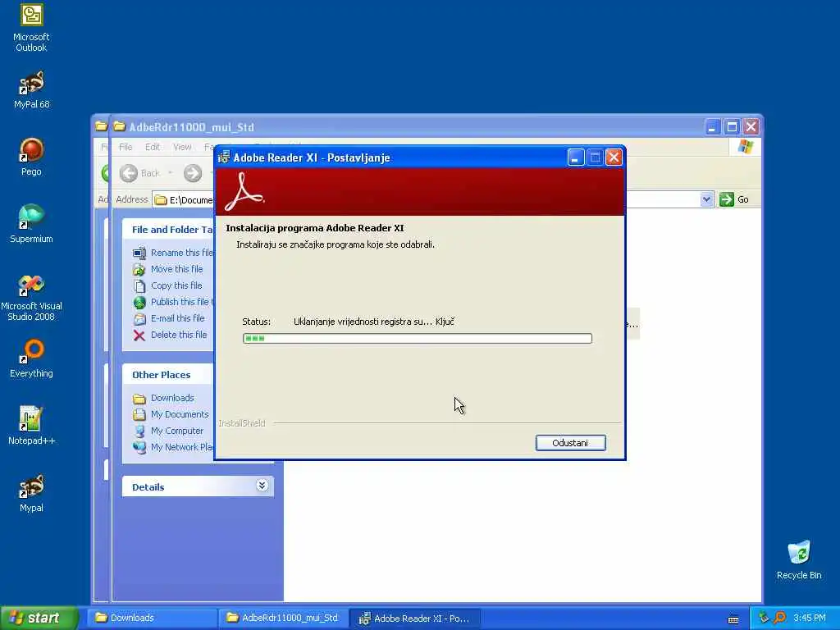Select the Everything desktop icon
840x630 pixels.
pos(31,358)
